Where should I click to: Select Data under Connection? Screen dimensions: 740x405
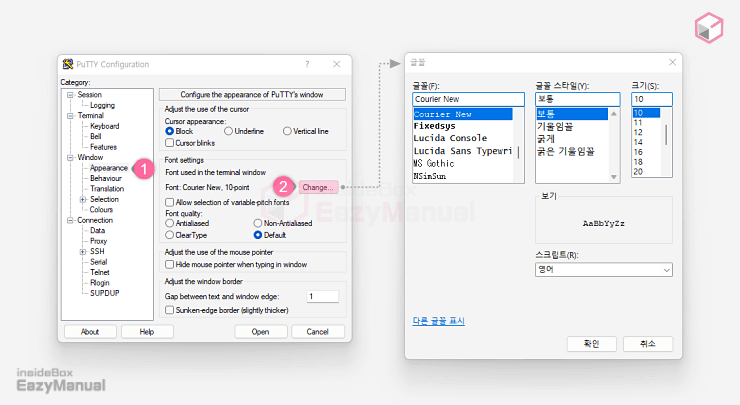(98, 230)
